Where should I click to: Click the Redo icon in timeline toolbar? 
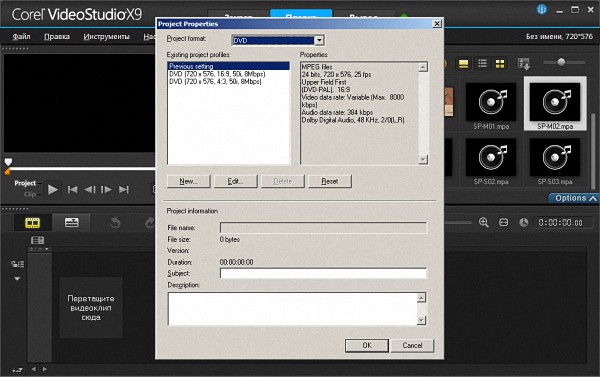tap(150, 223)
